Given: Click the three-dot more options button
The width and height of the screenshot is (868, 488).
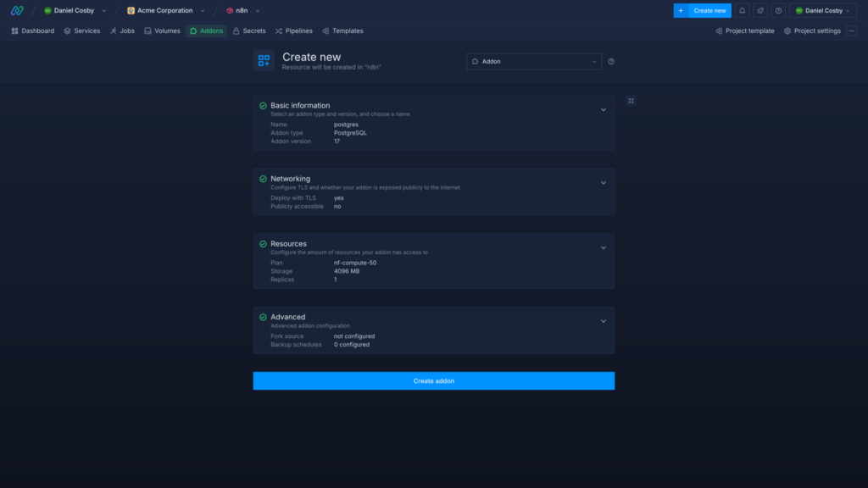Looking at the screenshot, I should [x=852, y=30].
